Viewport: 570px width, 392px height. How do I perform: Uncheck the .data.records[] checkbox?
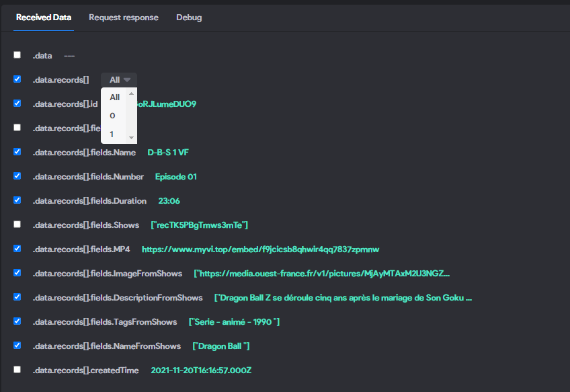(17, 79)
